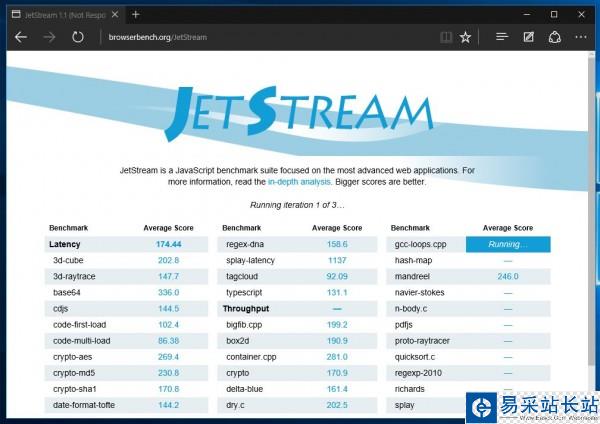
Task: Select the splay-latency score 1137
Action: pyautogui.click(x=337, y=260)
